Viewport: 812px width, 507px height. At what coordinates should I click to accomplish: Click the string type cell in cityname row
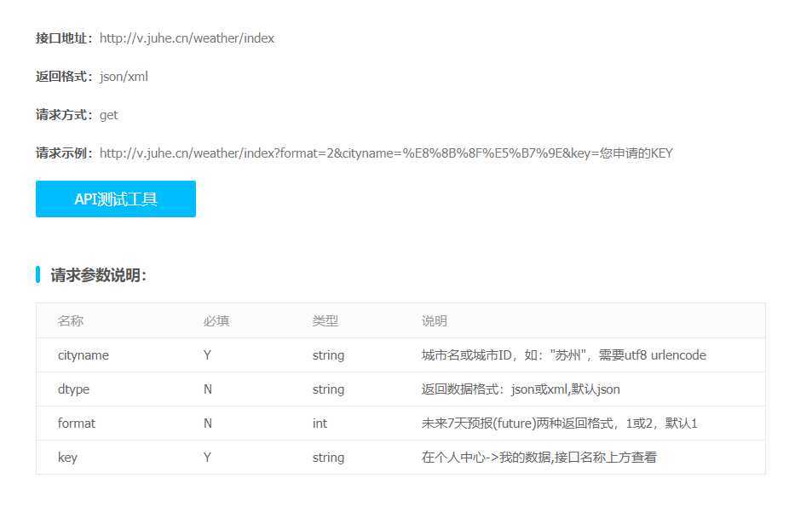[328, 355]
